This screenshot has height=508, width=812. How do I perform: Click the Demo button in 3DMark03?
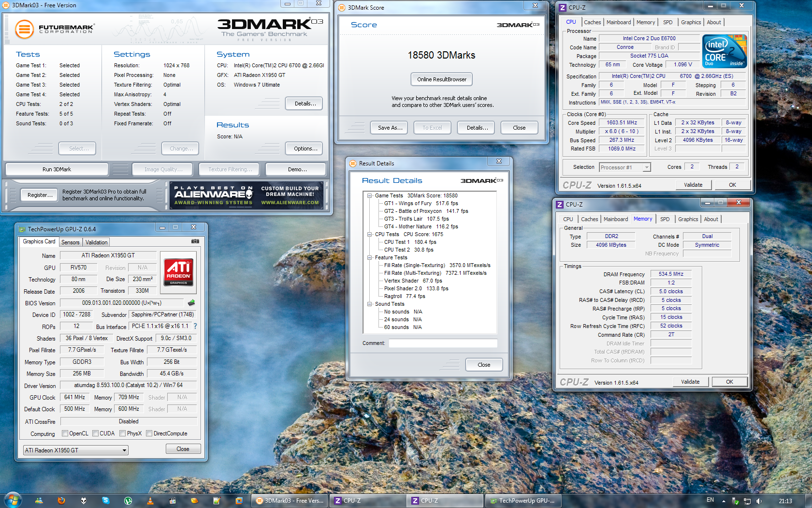click(x=296, y=169)
